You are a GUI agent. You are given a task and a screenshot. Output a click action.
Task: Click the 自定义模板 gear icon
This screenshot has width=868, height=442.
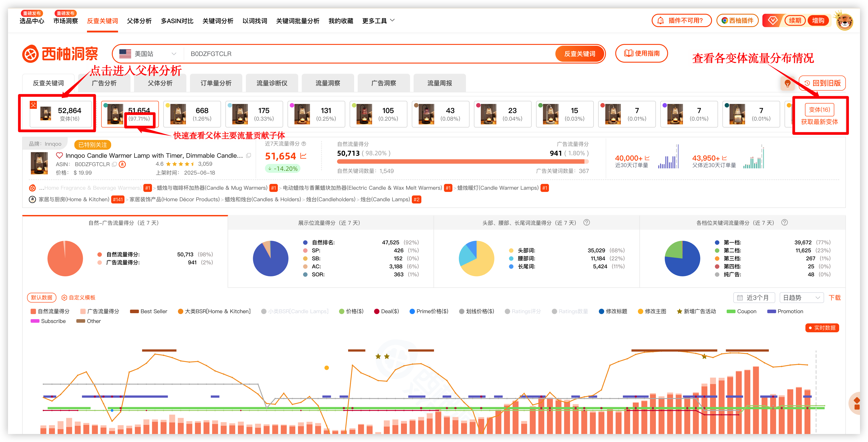tap(64, 298)
